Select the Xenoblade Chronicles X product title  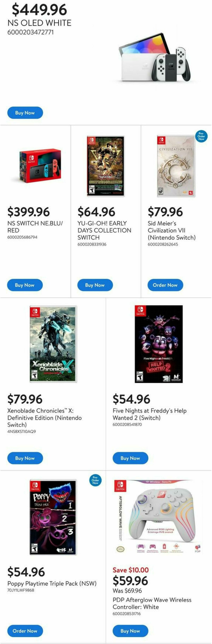44,418
